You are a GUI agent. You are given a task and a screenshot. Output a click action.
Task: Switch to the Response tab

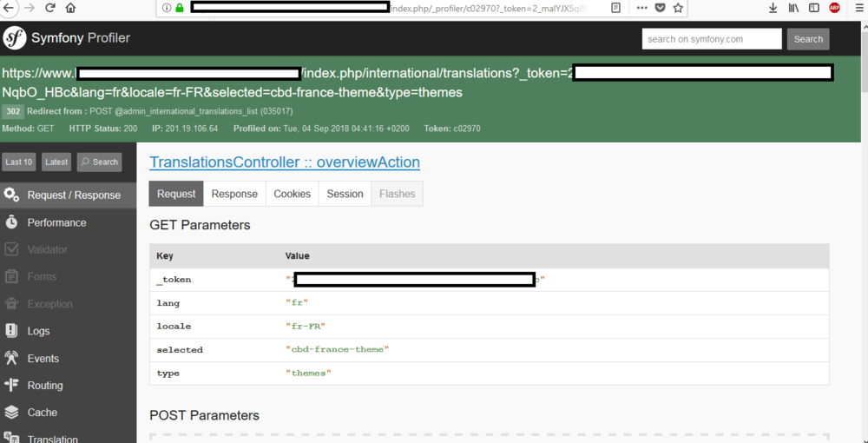click(x=234, y=194)
